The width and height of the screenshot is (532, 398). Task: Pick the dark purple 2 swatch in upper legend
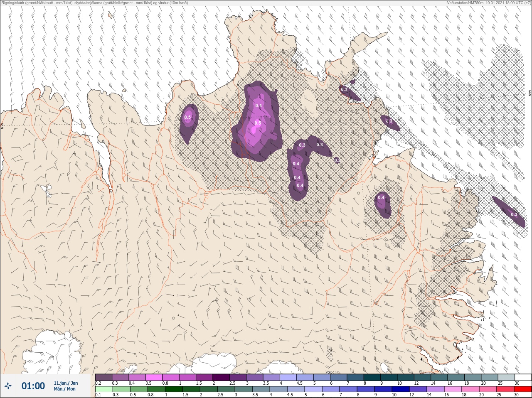pyautogui.click(x=221, y=377)
